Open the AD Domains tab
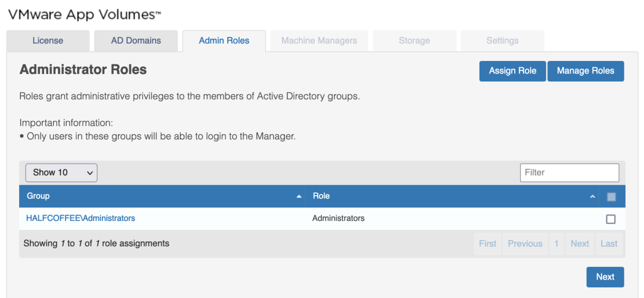 (136, 41)
